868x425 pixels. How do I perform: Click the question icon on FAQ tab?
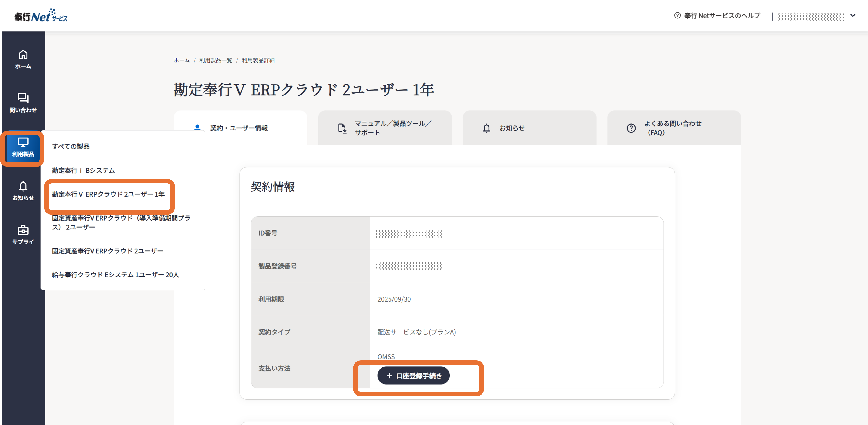[x=631, y=128]
